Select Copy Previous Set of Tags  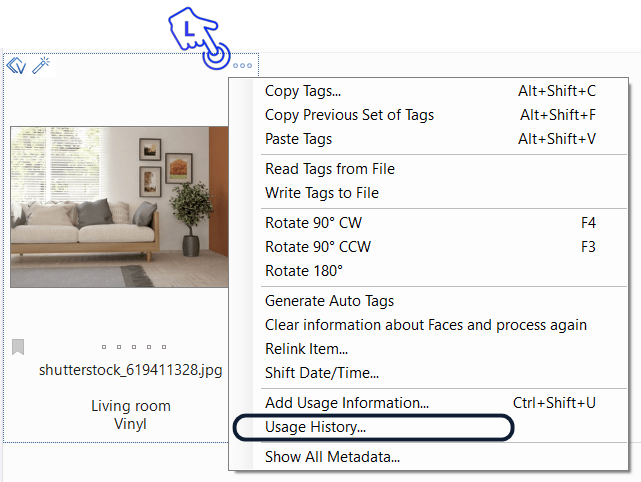349,115
